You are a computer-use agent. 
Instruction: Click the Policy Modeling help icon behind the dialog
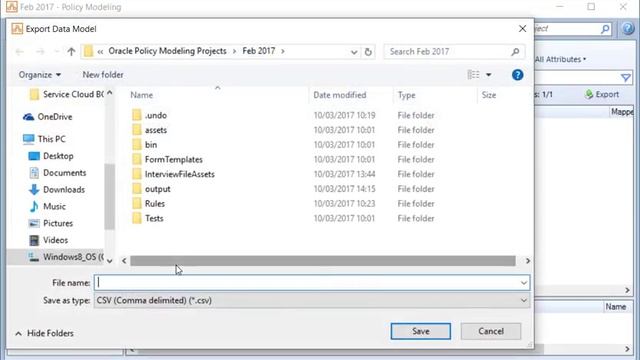point(628,29)
